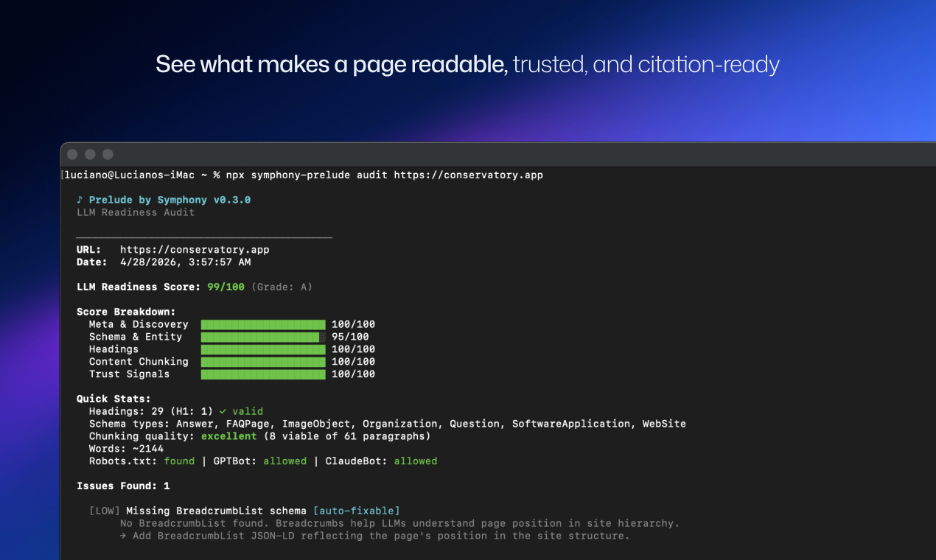The width and height of the screenshot is (936, 560).
Task: Click the terminal zoom button
Action: click(x=108, y=154)
